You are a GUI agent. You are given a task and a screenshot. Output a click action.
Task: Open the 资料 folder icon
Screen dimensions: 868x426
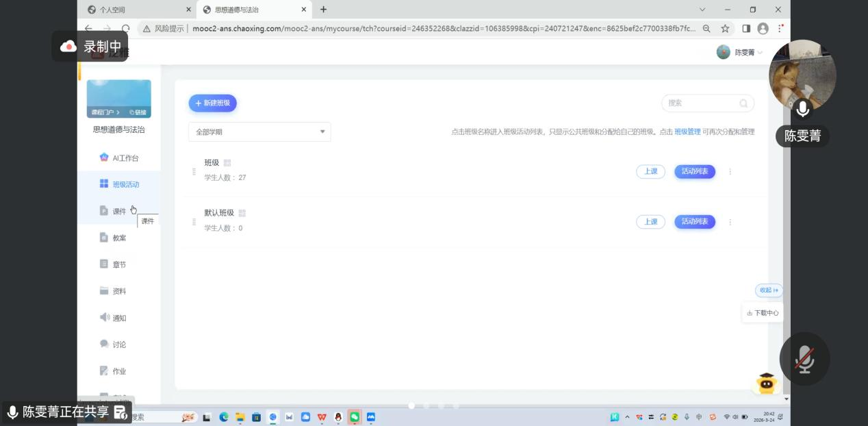[x=104, y=291]
